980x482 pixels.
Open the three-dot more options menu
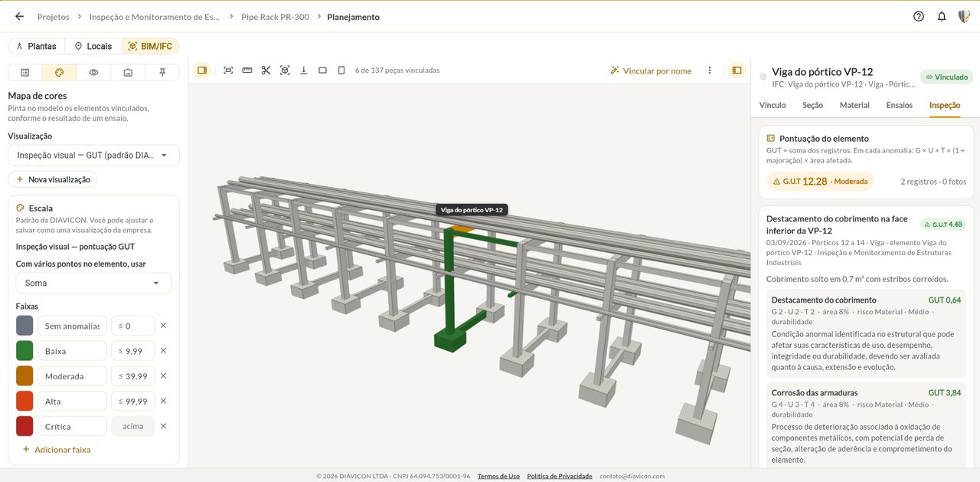pyautogui.click(x=710, y=70)
